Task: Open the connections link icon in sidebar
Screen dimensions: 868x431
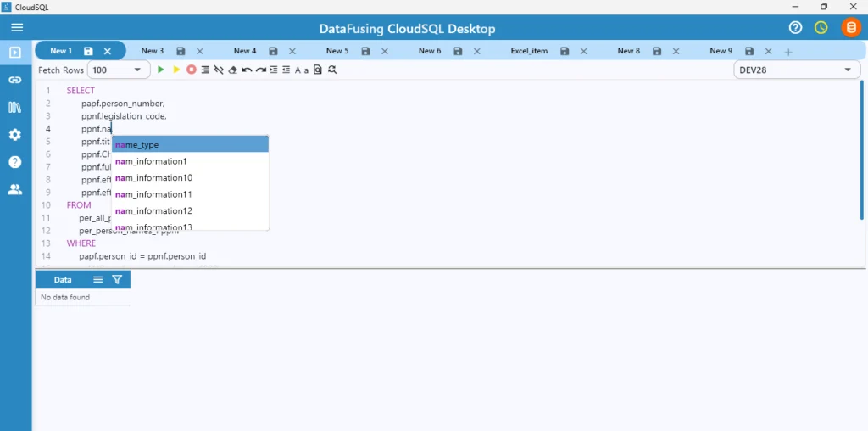Action: pyautogui.click(x=15, y=81)
